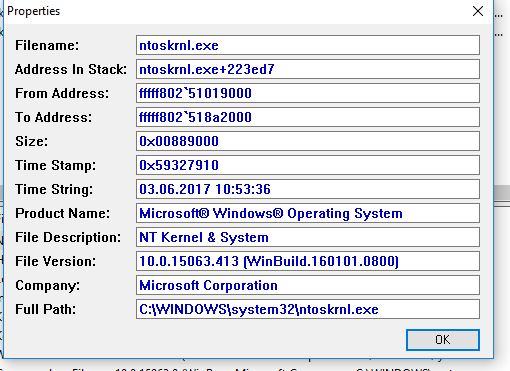The image size is (510, 371).
Task: Click the 'Filename:' label
Action: 47,45
